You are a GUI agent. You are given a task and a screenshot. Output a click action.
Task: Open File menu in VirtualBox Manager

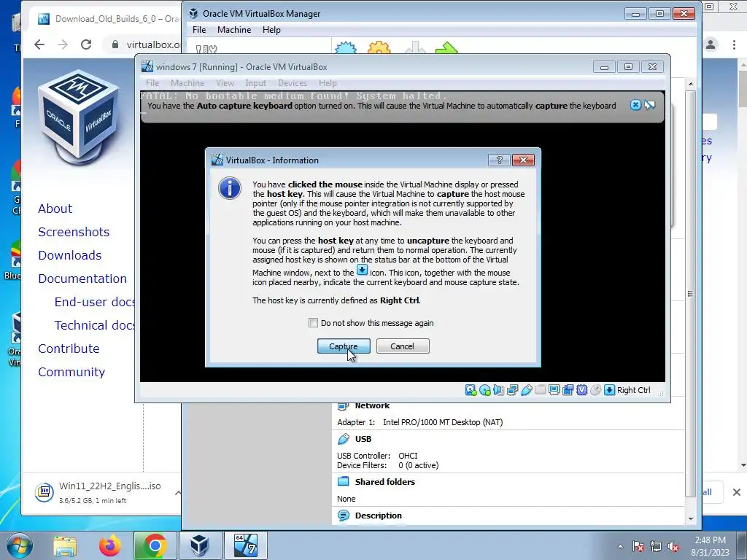(x=199, y=29)
